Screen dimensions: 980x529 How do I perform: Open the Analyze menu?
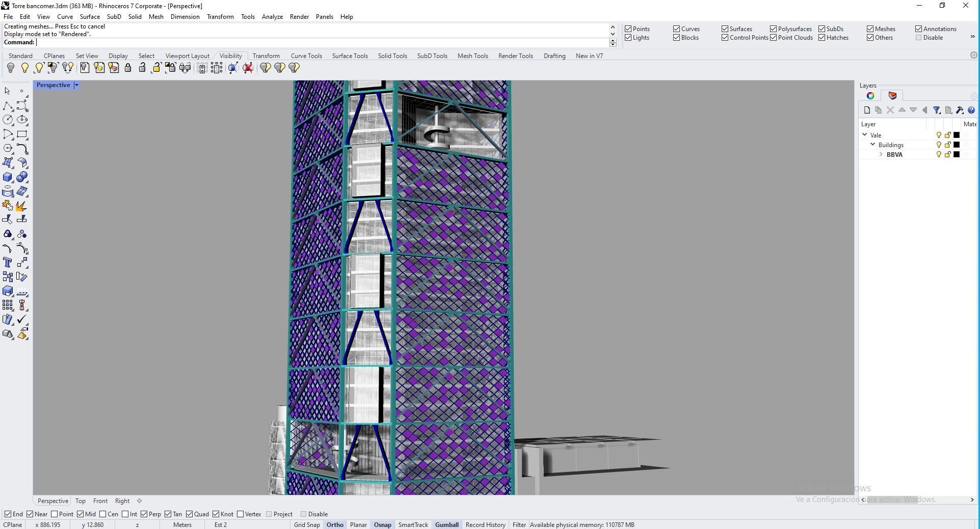pyautogui.click(x=272, y=17)
